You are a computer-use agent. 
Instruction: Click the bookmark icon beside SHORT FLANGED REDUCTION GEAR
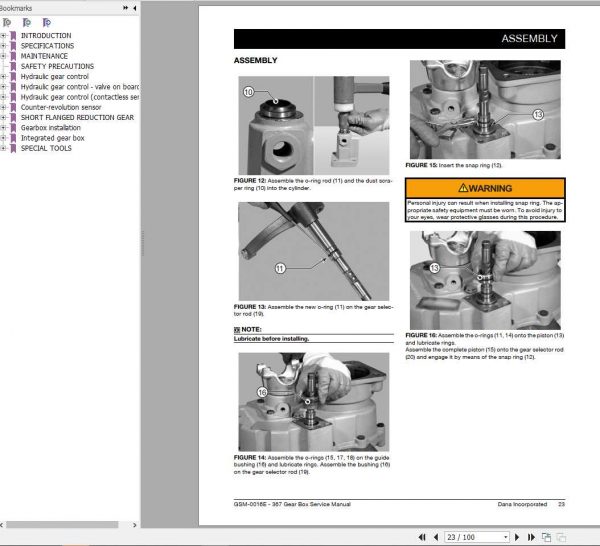13,117
